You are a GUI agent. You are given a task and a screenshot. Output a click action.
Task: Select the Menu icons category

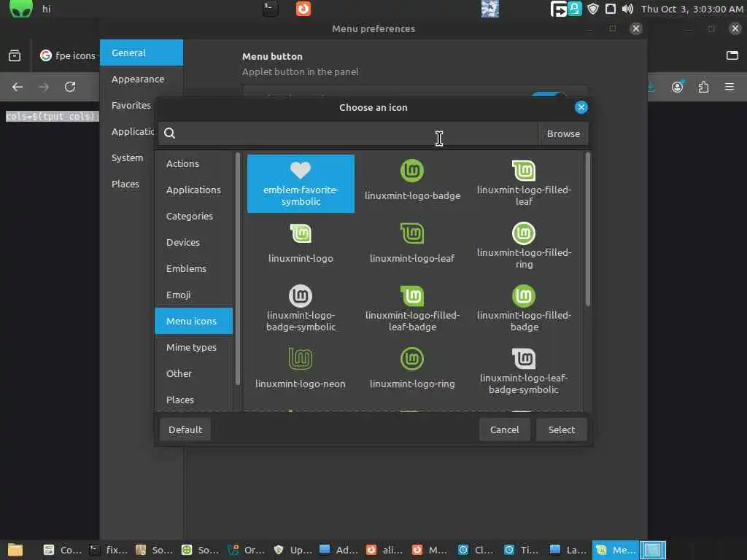(194, 321)
